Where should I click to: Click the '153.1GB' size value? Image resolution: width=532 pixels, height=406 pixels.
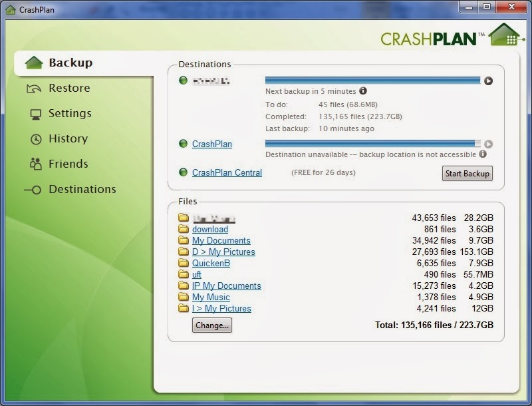point(477,252)
